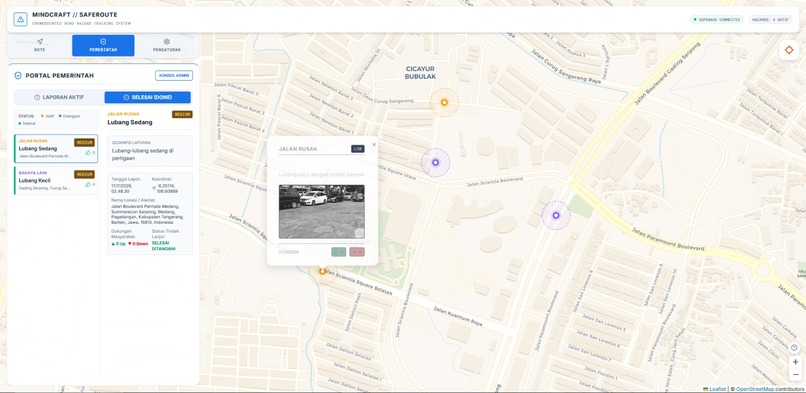Click the Selesai Ditangani status text

click(163, 246)
